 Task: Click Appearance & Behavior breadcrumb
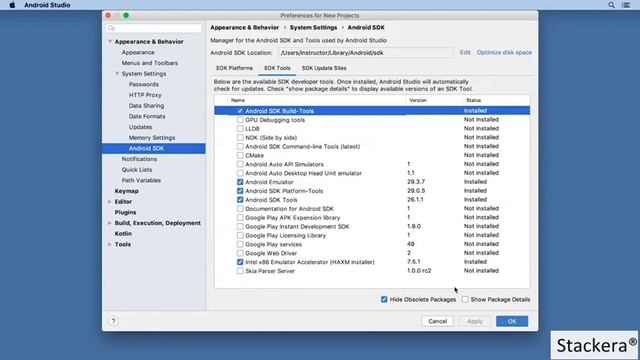[x=244, y=27]
